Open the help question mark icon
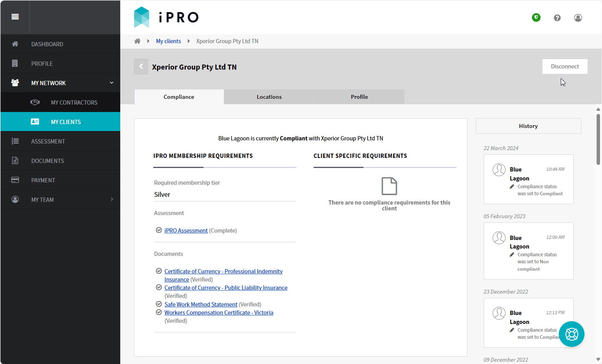The image size is (602, 364). [x=557, y=18]
